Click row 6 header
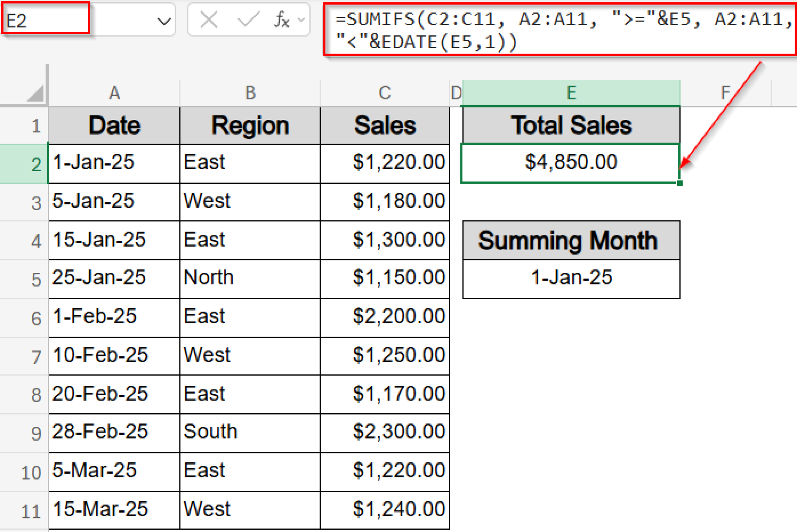This screenshot has height=532, width=797. [36, 317]
